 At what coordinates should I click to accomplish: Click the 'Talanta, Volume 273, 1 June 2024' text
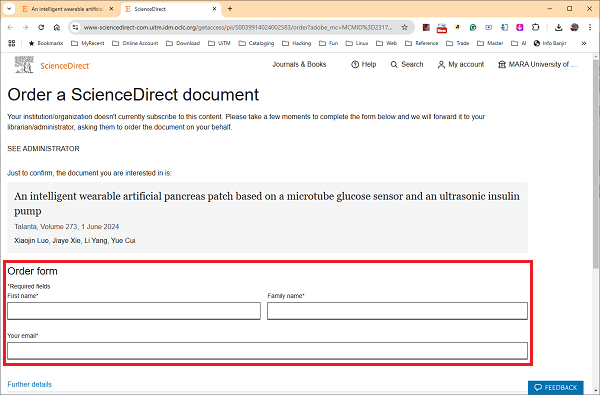[x=67, y=227]
